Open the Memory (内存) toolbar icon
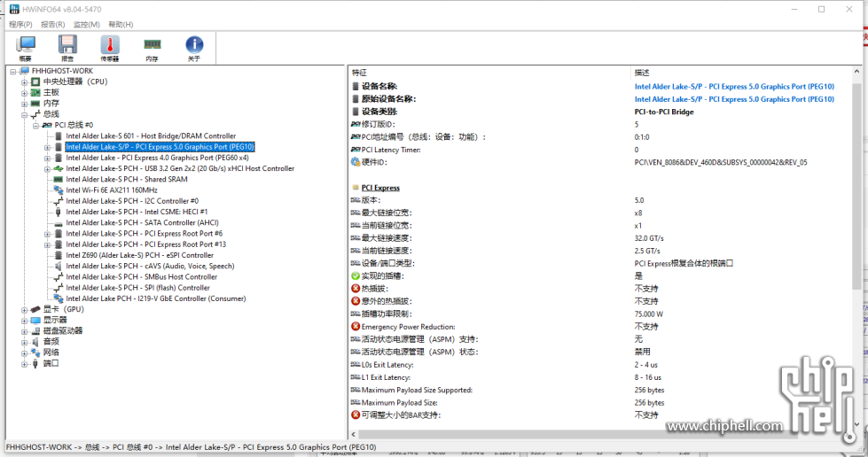Viewport: 868px width, 457px height. pyautogui.click(x=152, y=48)
